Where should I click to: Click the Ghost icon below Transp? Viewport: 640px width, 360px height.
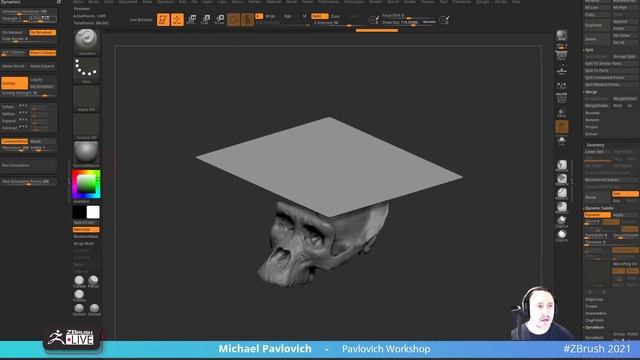coord(562,141)
